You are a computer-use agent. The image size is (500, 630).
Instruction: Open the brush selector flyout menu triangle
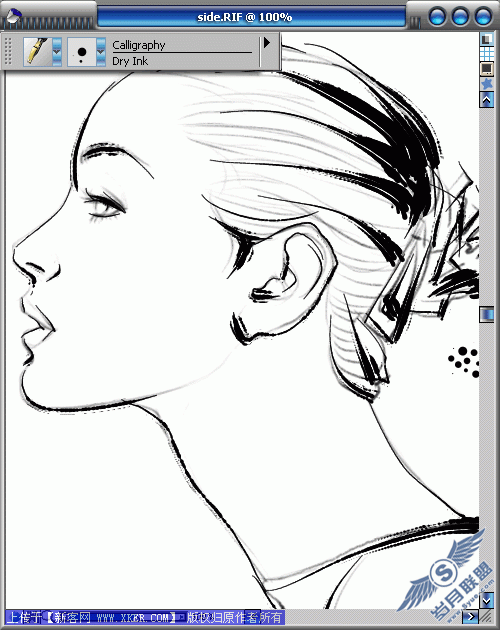pyautogui.click(x=267, y=43)
